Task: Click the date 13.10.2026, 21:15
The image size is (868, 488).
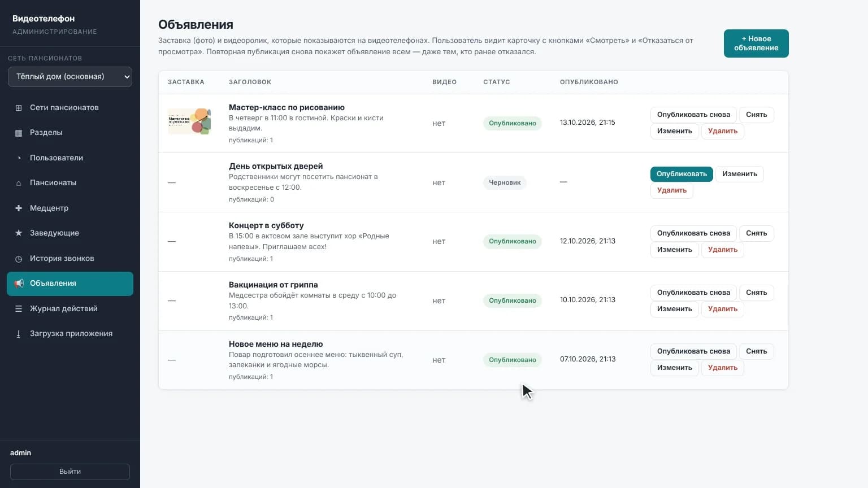Action: [x=587, y=123]
